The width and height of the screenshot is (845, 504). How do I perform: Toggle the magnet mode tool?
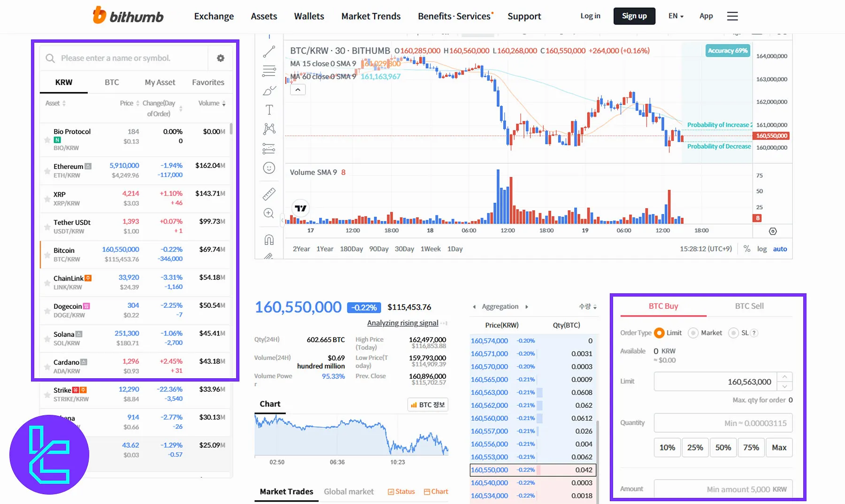[x=269, y=240]
